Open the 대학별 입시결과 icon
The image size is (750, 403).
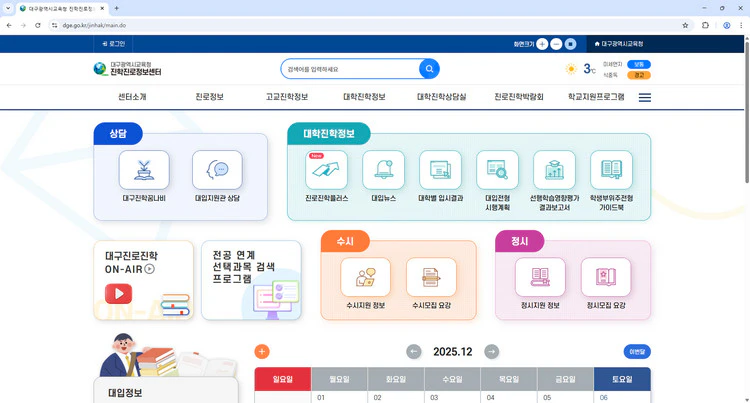[x=440, y=171]
